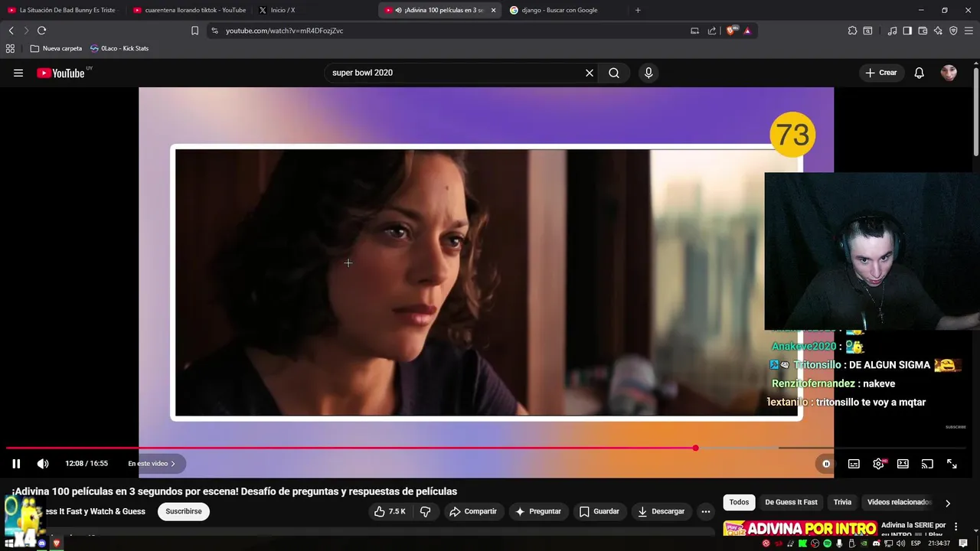Open the tab search icon in the toolbar
980x551 pixels.
pyautogui.click(x=867, y=31)
